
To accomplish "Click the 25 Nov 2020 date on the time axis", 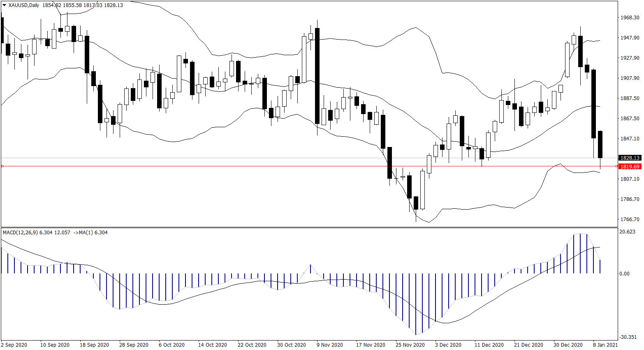I will coord(410,345).
